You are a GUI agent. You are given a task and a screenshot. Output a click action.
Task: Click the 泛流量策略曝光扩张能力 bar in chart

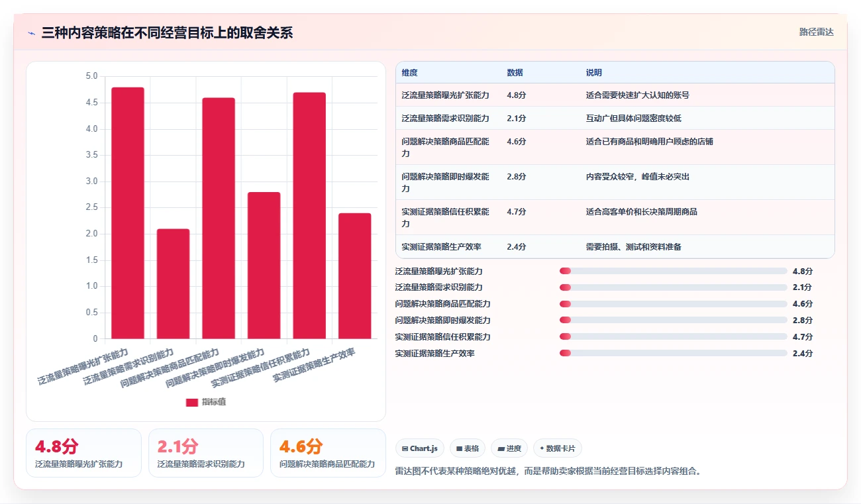[x=128, y=213]
